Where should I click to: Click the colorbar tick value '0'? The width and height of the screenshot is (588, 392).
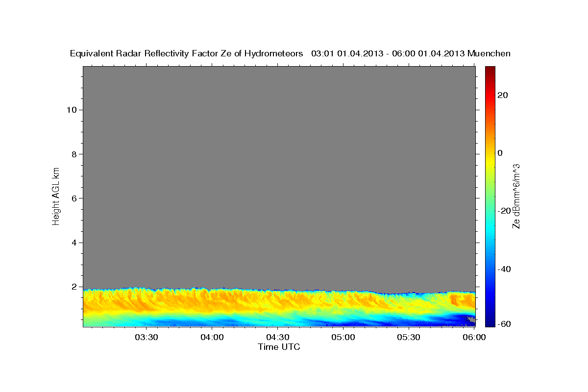[500, 153]
